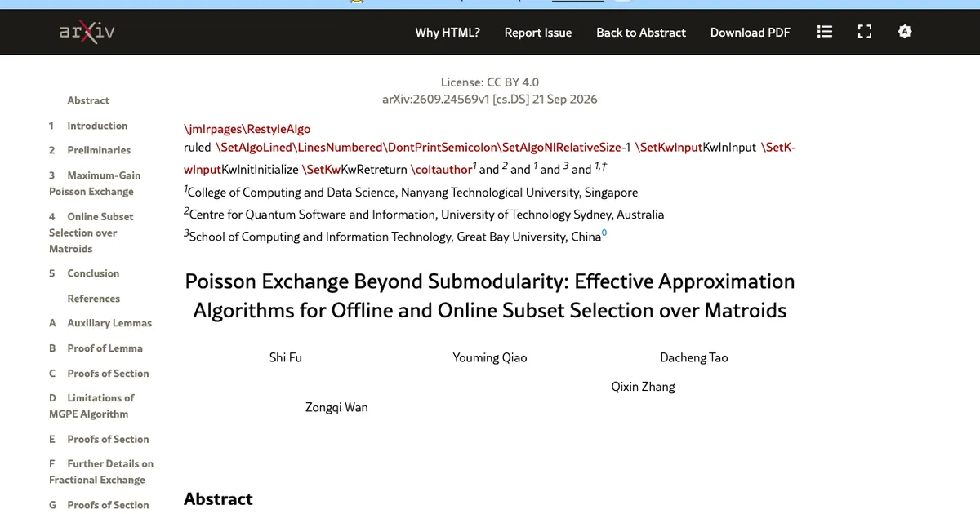The height and width of the screenshot is (514, 980).
Task: Open appendix G Proofs of Section
Action: coord(99,505)
